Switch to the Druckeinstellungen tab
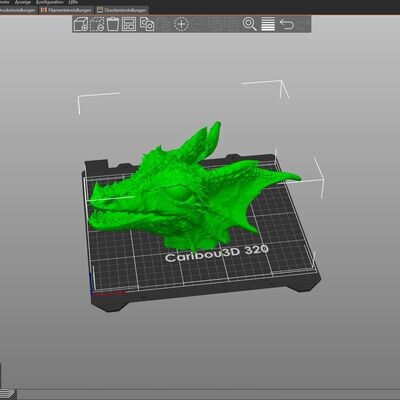400x400 pixels. [x=18, y=10]
